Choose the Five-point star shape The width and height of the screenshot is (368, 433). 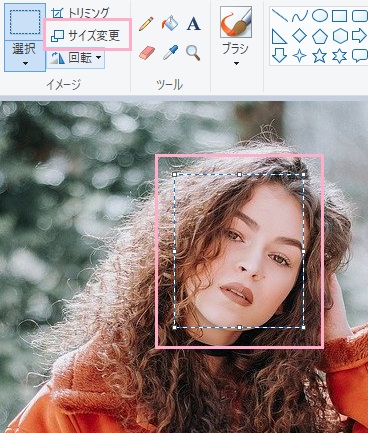coord(319,56)
